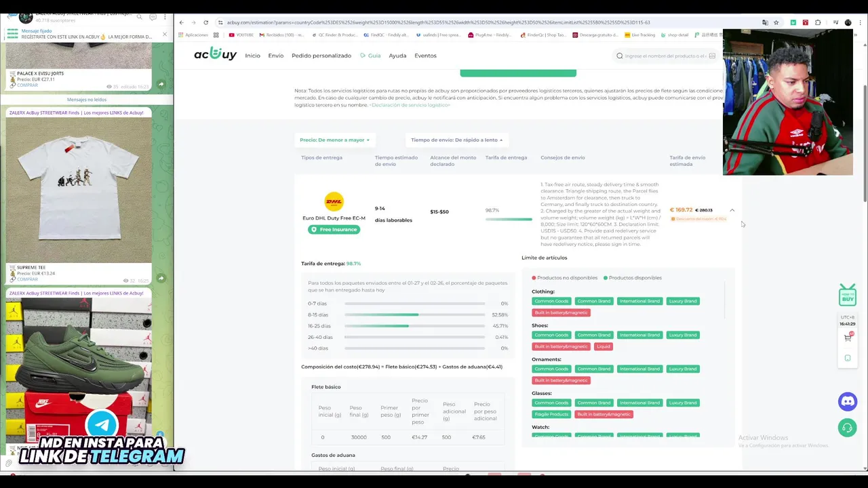The image size is (868, 488).
Task: Open the Guía navigation item
Action: pos(370,56)
